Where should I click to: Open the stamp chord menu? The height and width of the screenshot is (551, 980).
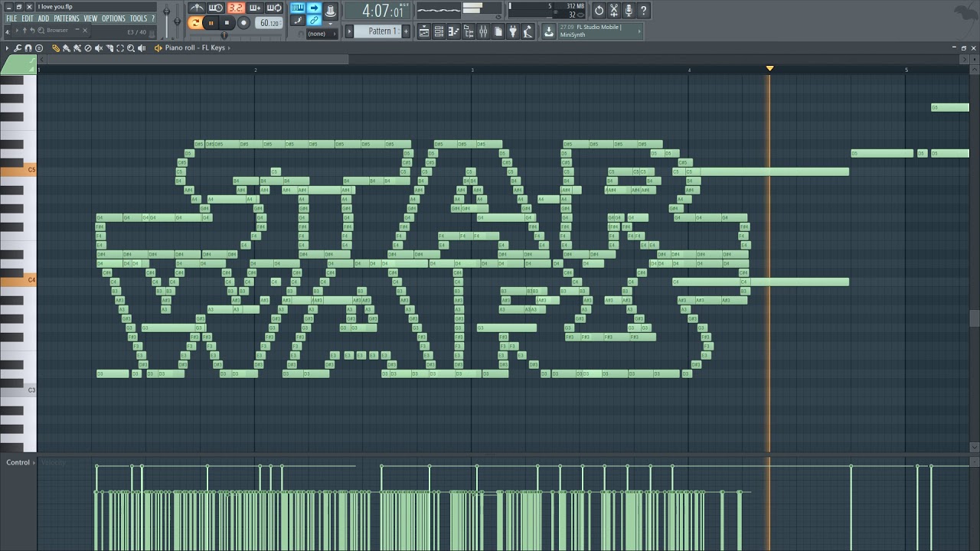pos(39,48)
